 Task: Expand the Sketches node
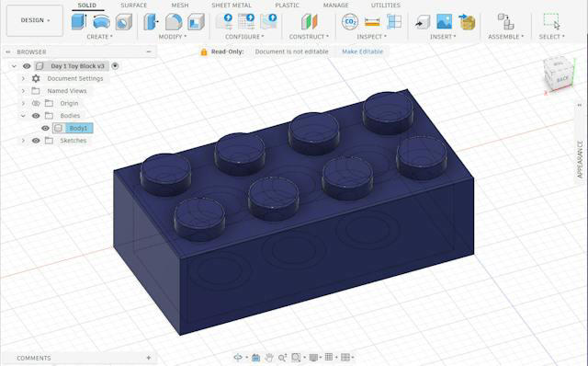coord(23,141)
